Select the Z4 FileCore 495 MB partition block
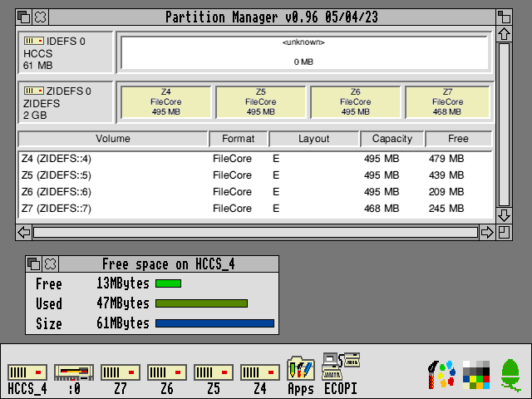Viewport: 532px width, 399px height. coord(166,101)
